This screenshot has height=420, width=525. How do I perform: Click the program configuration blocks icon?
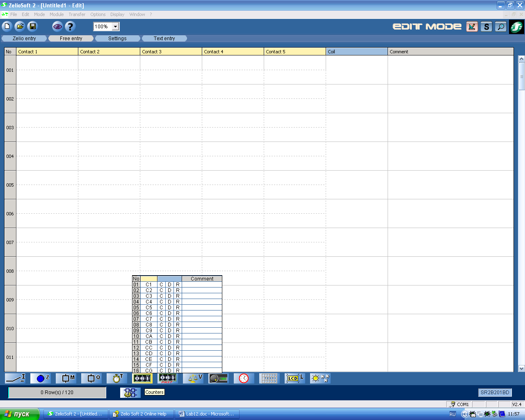point(130,393)
